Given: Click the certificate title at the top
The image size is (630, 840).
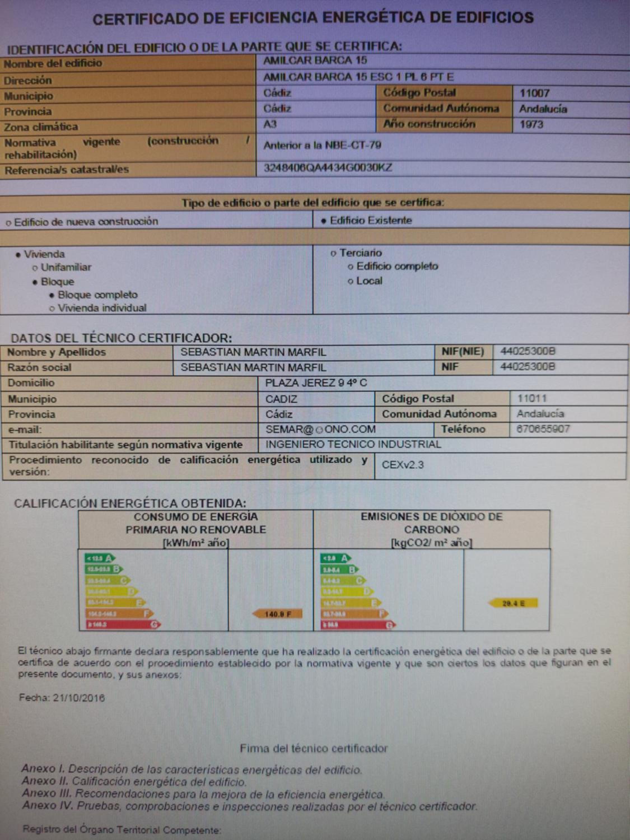Looking at the screenshot, I should (x=313, y=18).
